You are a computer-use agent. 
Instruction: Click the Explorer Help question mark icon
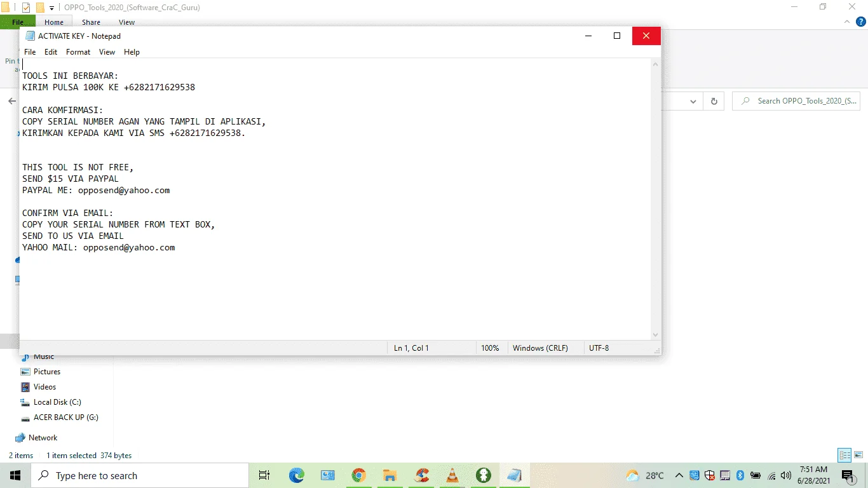[861, 22]
